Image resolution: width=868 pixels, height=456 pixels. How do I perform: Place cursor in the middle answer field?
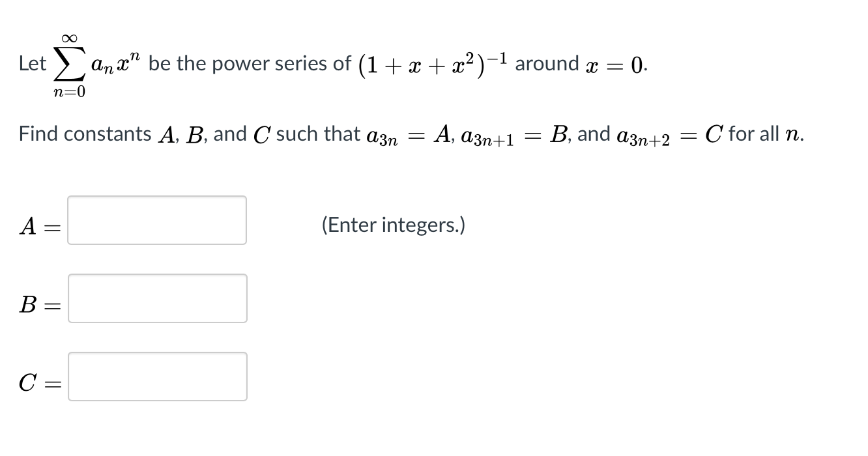click(x=156, y=299)
